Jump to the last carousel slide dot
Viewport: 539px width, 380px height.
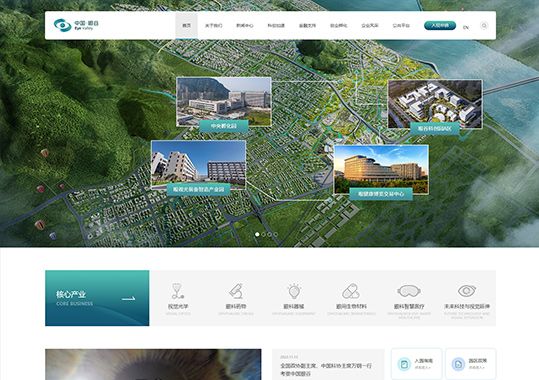tap(276, 234)
